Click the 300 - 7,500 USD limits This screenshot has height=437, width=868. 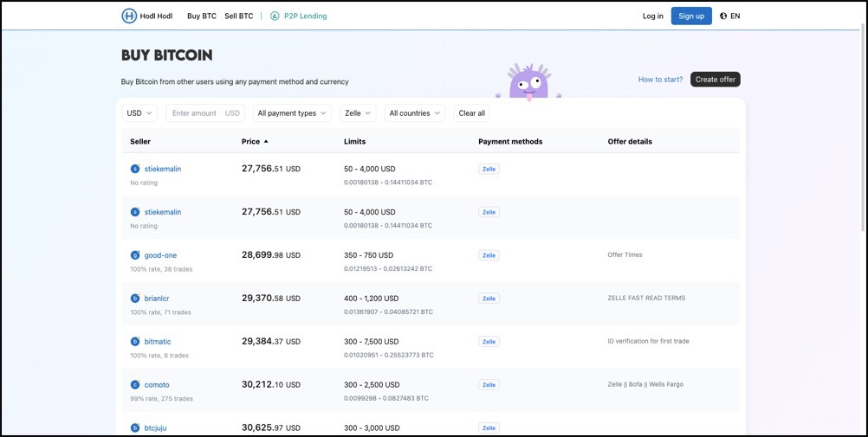pos(372,341)
